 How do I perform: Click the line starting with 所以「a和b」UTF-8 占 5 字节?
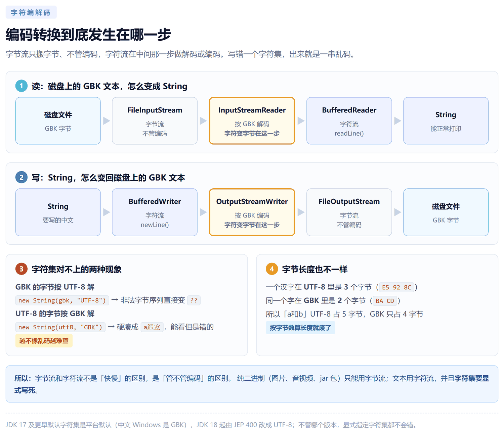pos(344,314)
